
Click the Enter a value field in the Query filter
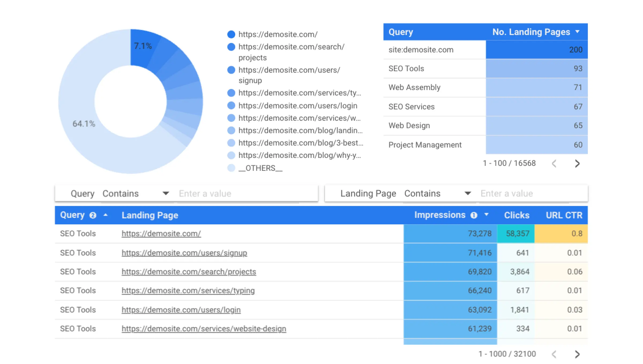point(241,193)
